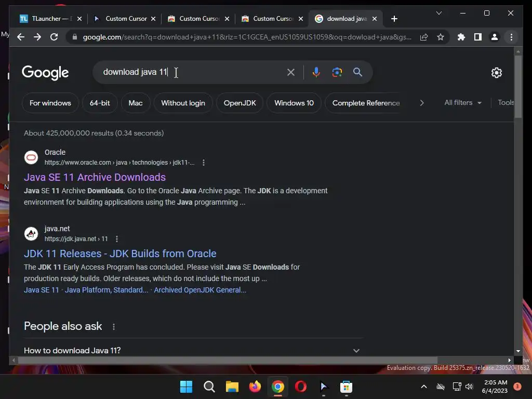Close the download java tab
Screen dimensions: 532x399
pos(375,19)
